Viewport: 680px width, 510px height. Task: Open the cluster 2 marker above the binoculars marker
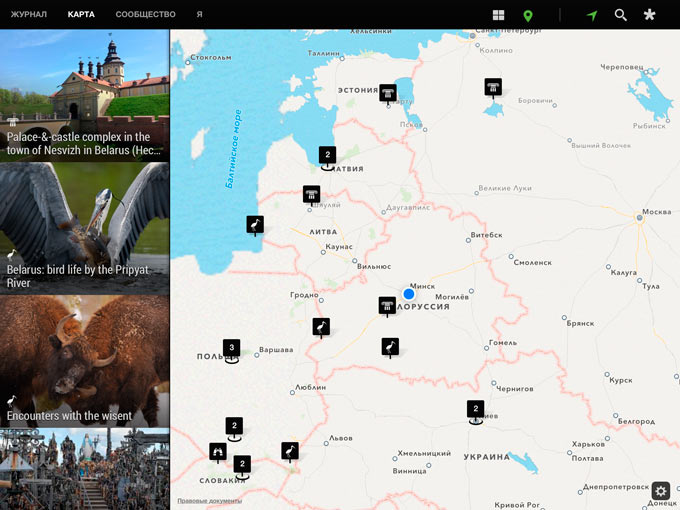point(234,428)
